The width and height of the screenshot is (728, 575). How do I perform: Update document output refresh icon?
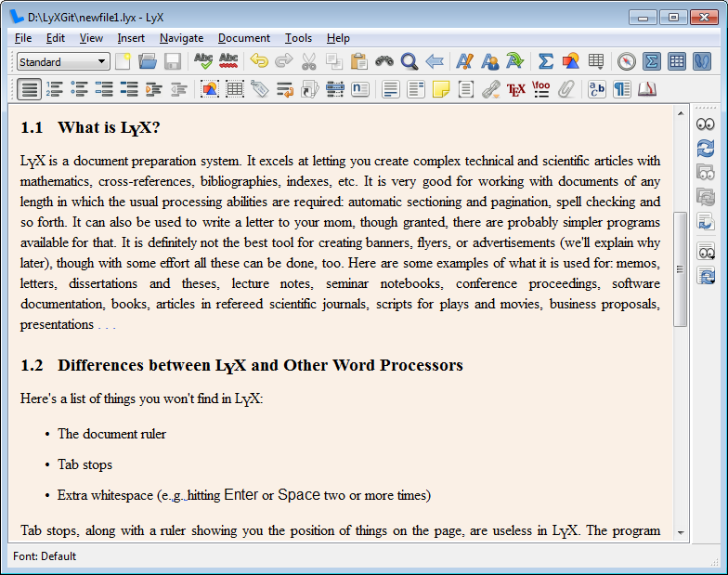pyautogui.click(x=706, y=149)
